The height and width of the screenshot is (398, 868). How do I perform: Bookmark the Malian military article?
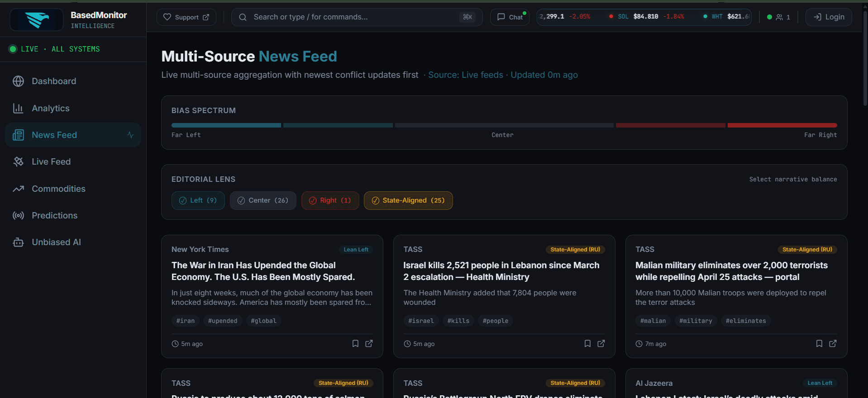[x=819, y=344]
